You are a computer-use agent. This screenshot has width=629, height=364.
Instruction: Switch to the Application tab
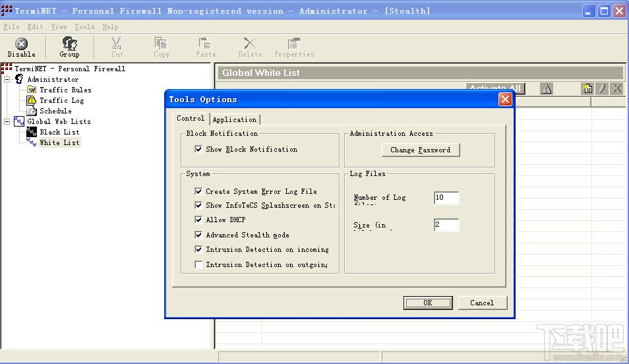coord(235,119)
